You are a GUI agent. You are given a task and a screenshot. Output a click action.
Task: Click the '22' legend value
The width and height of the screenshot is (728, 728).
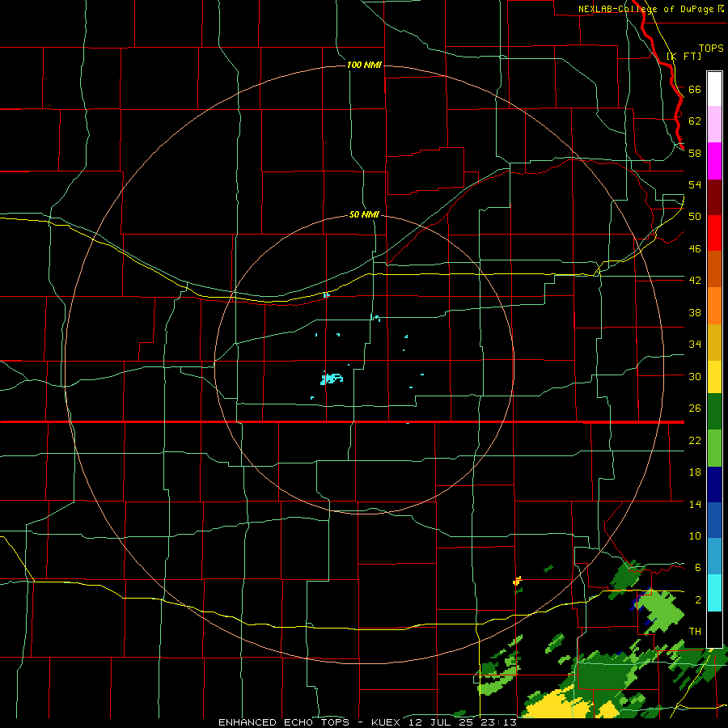695,440
